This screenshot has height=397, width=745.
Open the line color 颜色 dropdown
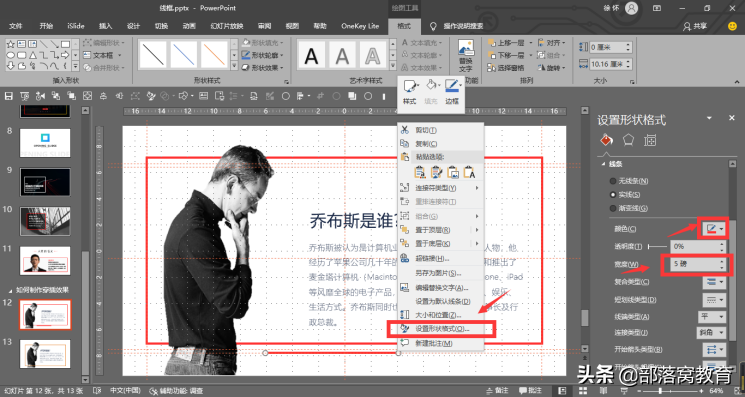(714, 229)
